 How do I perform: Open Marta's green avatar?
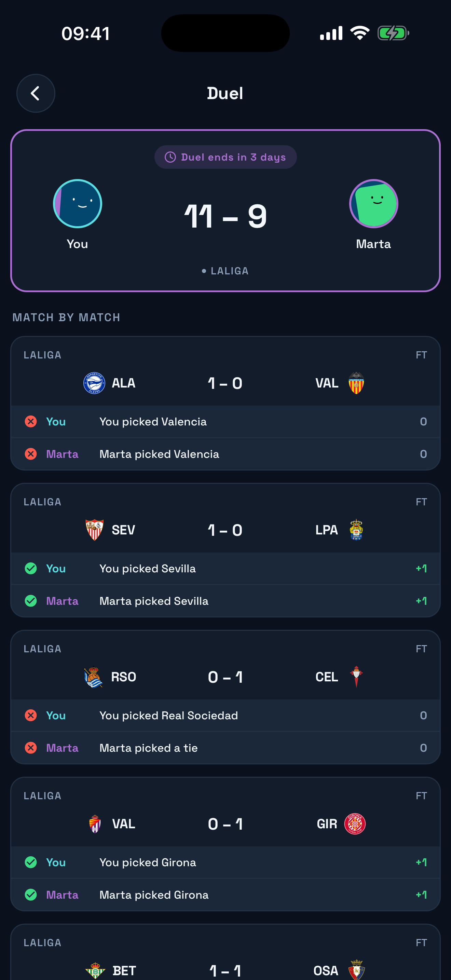[373, 204]
